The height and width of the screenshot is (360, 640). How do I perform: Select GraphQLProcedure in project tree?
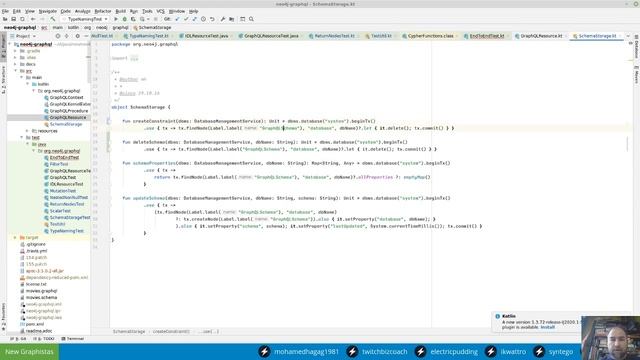click(69, 111)
